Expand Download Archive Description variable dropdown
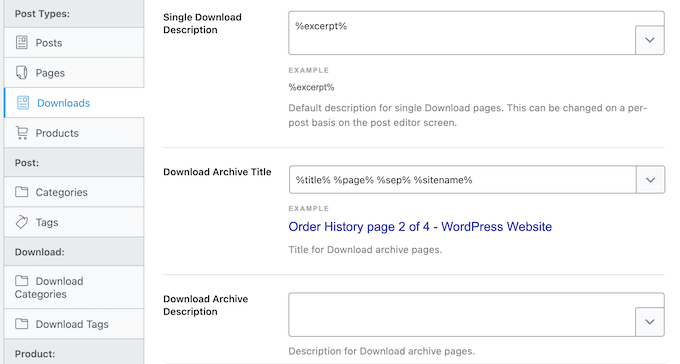 pos(650,322)
